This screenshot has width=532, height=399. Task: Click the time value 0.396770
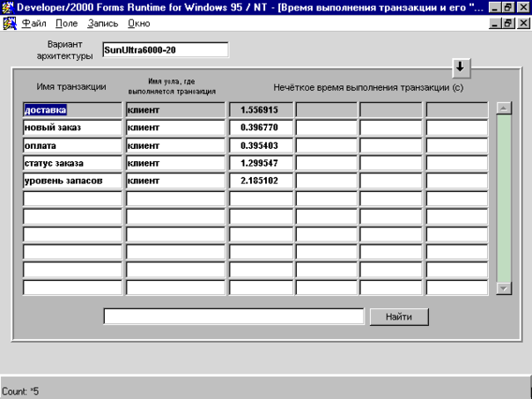click(x=261, y=128)
